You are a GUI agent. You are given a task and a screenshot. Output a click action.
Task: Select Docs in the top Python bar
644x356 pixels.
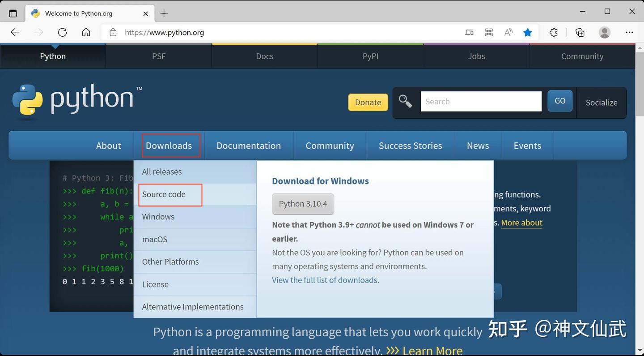pyautogui.click(x=264, y=56)
